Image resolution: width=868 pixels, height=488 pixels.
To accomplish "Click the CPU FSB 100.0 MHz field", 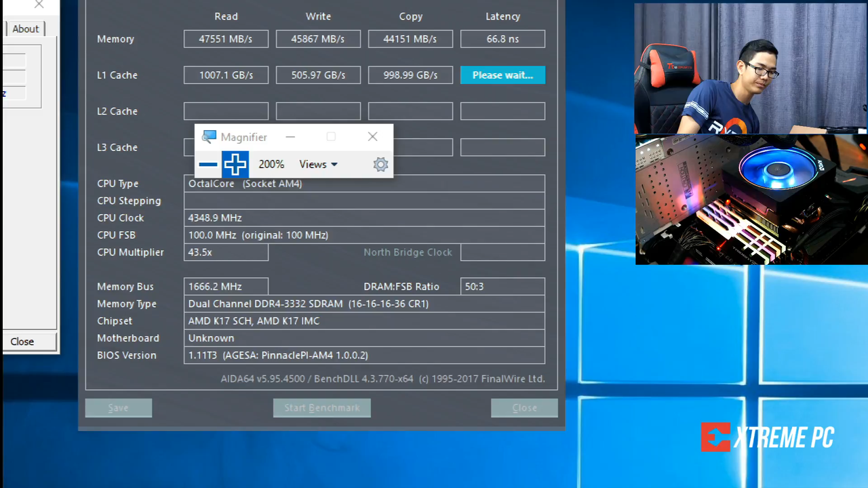I will [x=364, y=235].
